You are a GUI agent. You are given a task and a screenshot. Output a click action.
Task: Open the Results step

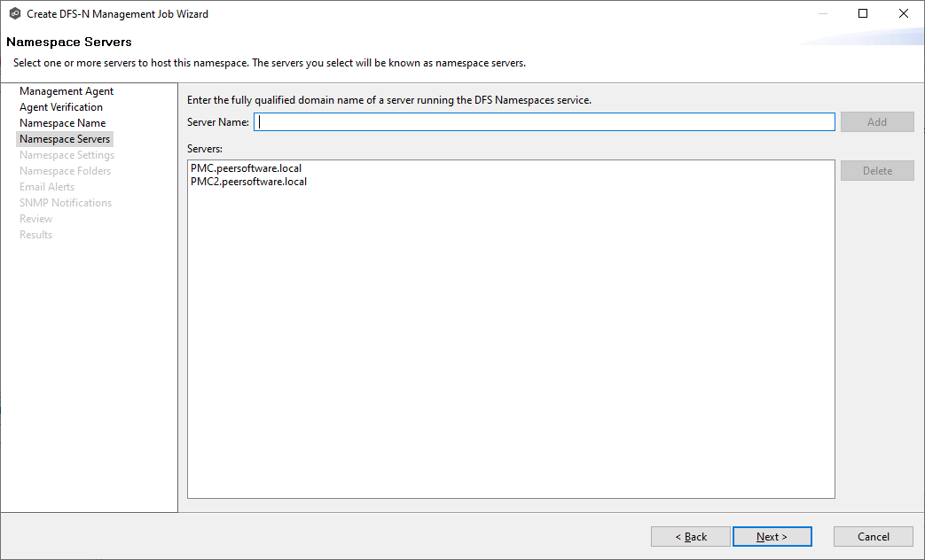36,235
